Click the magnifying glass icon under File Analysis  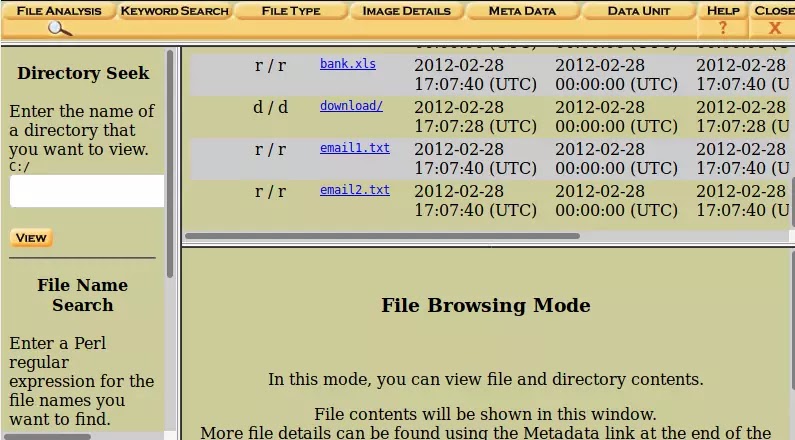click(x=60, y=29)
